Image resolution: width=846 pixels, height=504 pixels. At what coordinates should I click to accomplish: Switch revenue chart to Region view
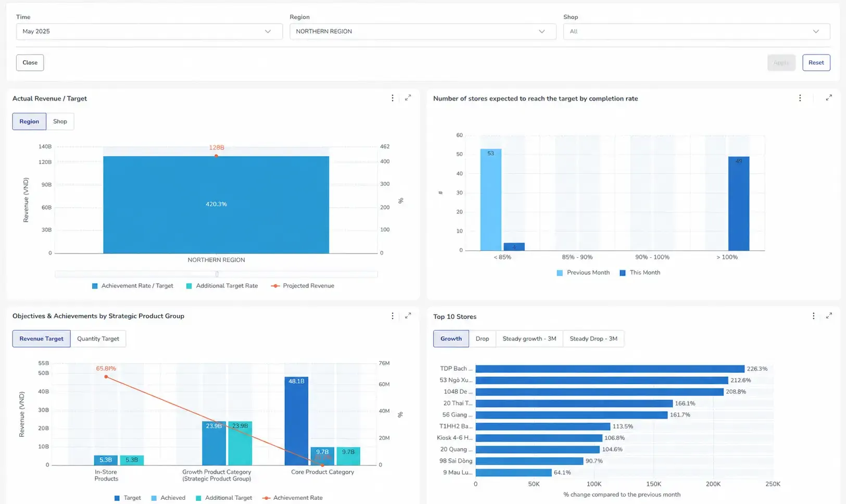click(29, 121)
